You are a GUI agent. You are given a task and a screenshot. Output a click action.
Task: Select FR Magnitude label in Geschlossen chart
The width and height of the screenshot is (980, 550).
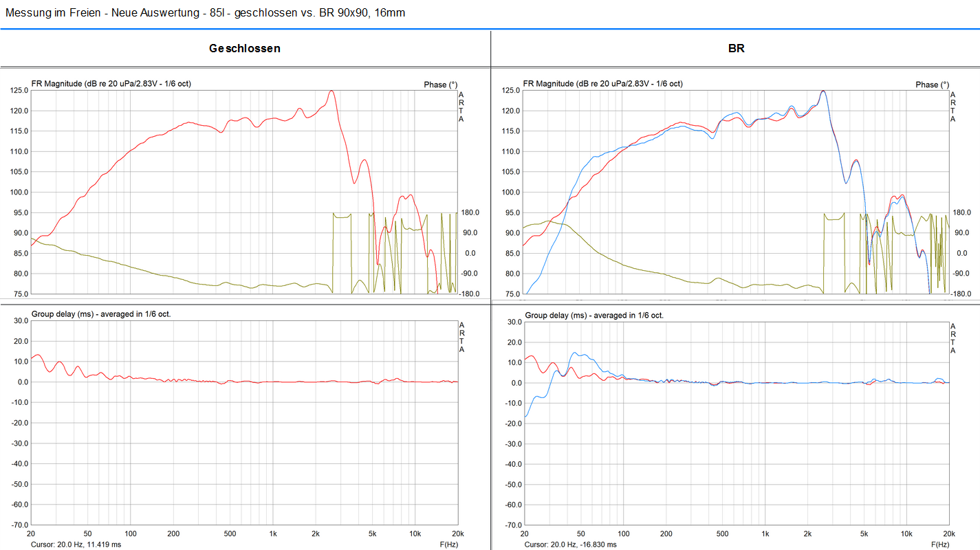[111, 84]
